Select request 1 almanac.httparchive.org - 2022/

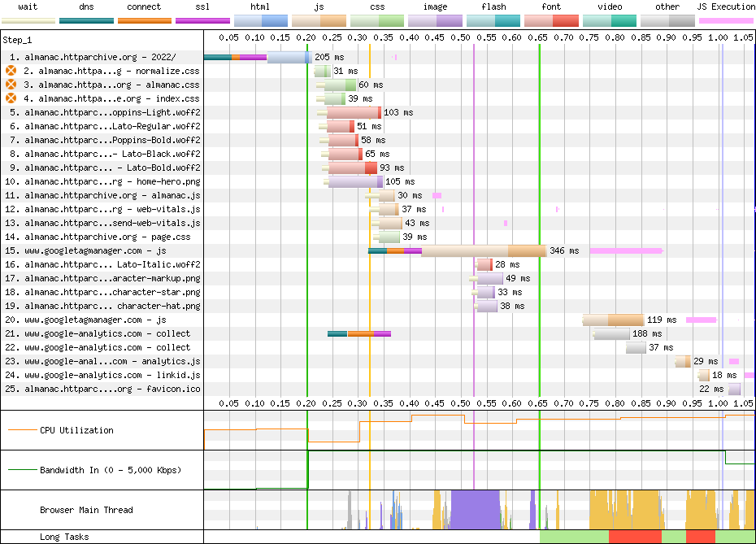[93, 57]
